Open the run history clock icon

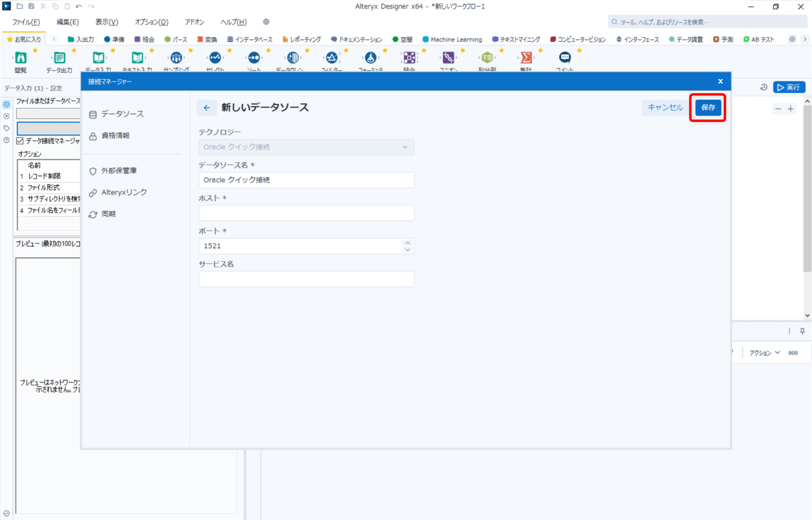click(x=764, y=87)
